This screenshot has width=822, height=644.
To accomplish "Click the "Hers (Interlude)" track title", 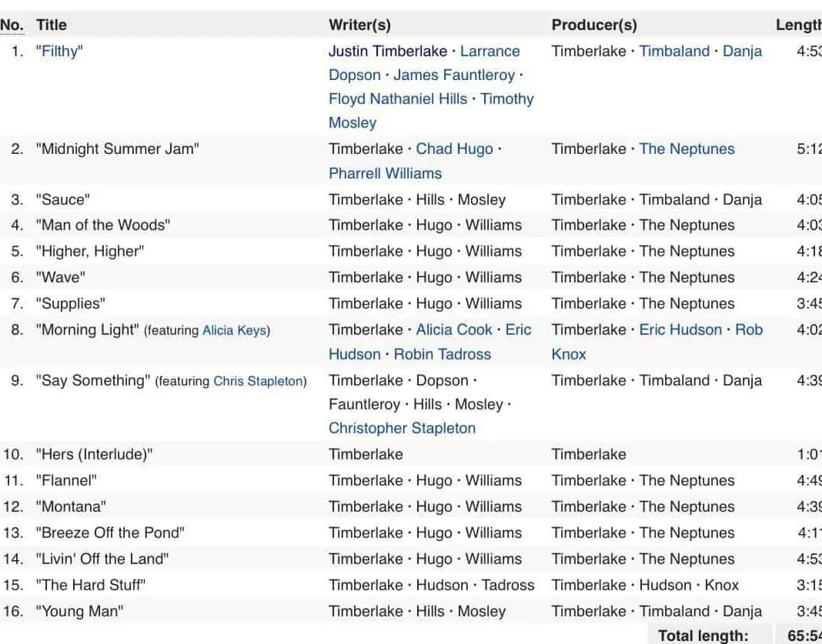I will tap(94, 455).
